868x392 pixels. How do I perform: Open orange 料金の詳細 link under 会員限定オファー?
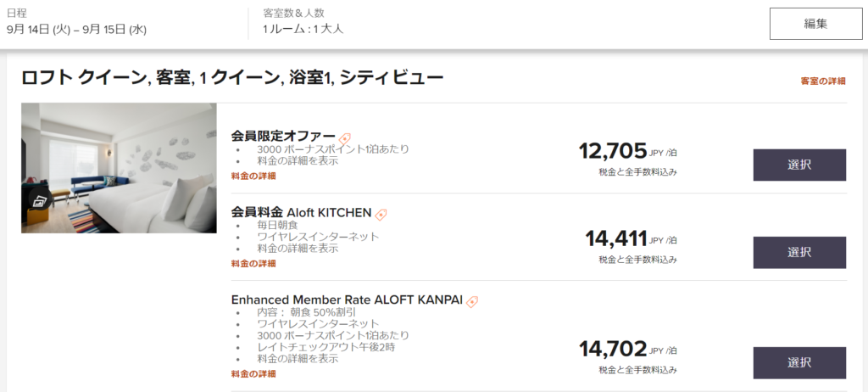(x=253, y=176)
